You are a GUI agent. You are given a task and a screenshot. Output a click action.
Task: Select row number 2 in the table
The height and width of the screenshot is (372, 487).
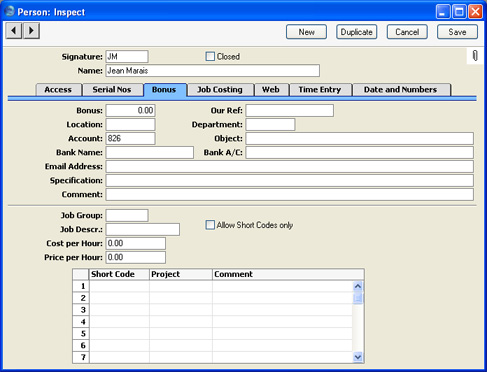[x=81, y=298]
